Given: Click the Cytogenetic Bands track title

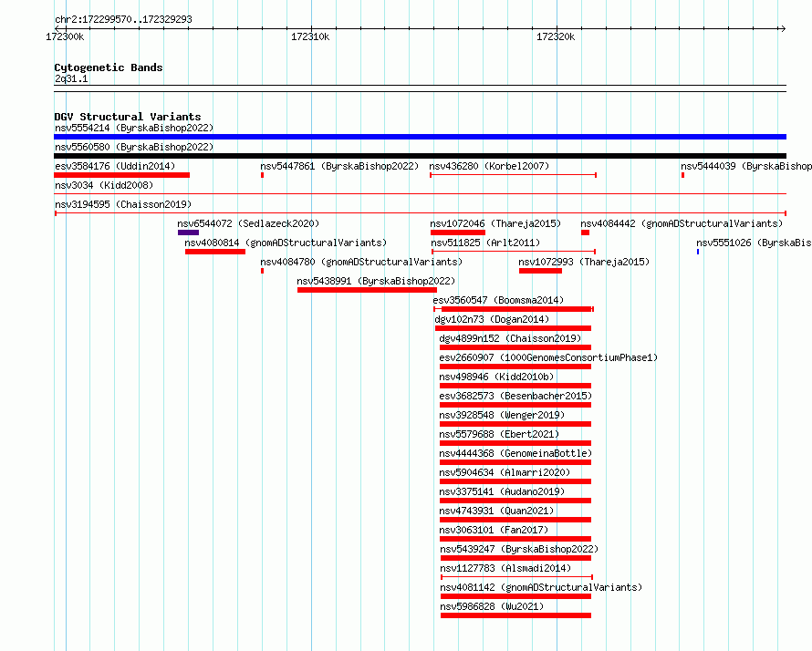Looking at the screenshot, I should point(109,67).
